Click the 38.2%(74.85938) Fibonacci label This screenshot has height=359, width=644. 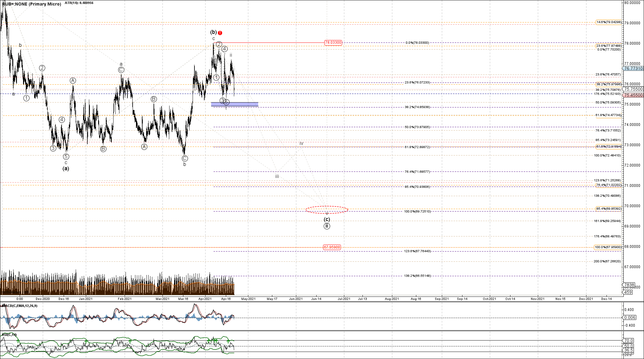tap(417, 107)
